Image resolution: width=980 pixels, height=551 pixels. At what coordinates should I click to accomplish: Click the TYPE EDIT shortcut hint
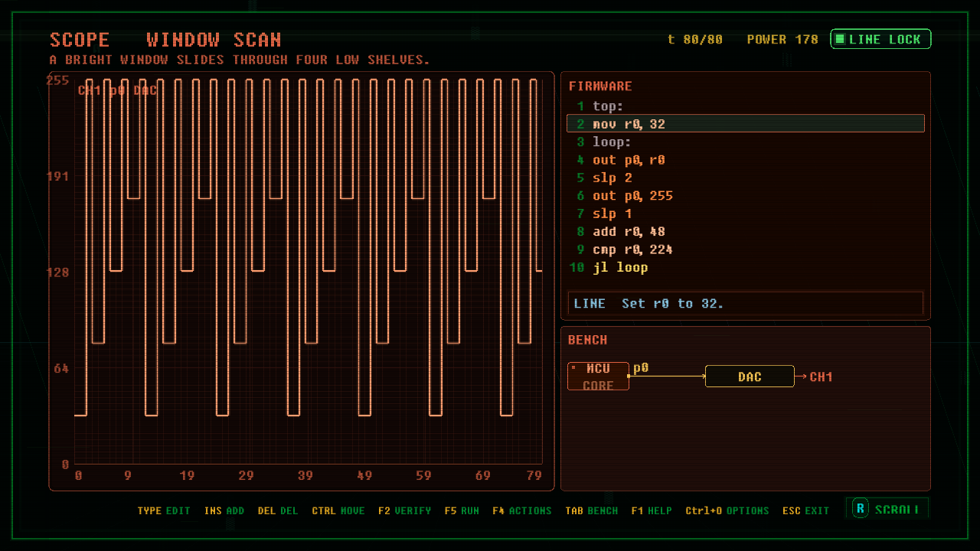[164, 510]
